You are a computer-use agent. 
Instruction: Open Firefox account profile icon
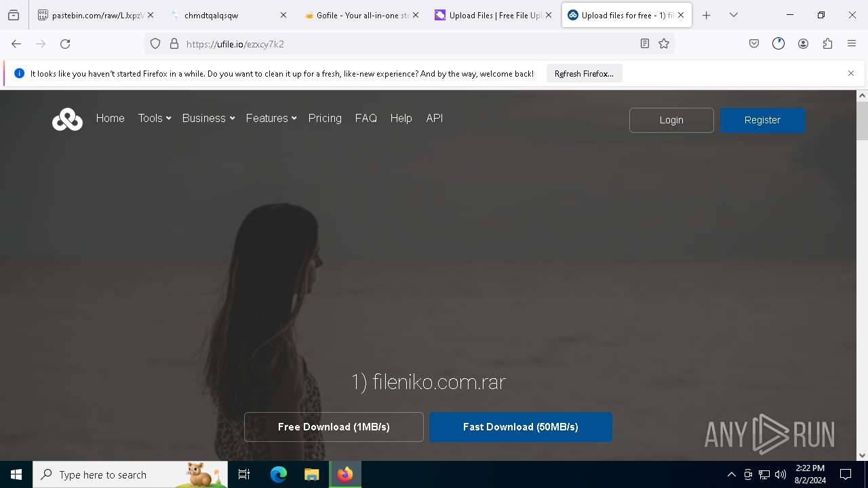(803, 44)
